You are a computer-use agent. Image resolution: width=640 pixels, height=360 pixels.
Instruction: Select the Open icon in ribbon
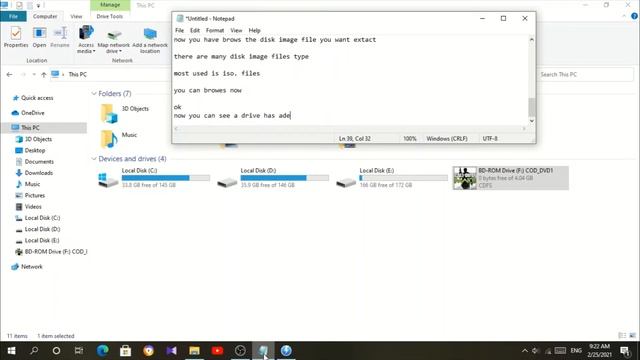point(39,37)
